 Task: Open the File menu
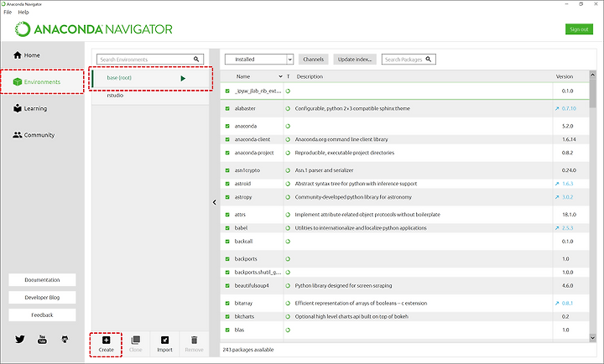point(8,12)
